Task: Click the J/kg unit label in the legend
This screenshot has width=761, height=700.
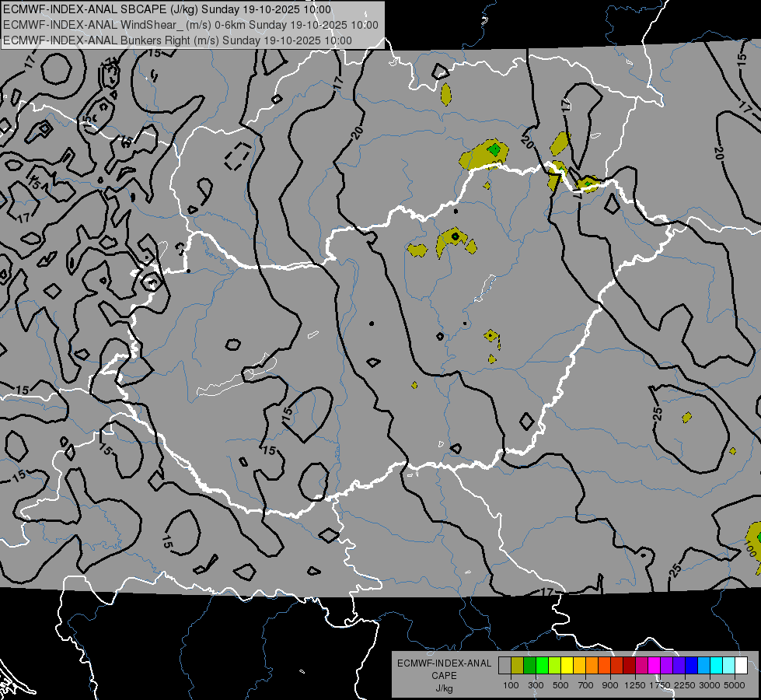Action: (x=444, y=688)
